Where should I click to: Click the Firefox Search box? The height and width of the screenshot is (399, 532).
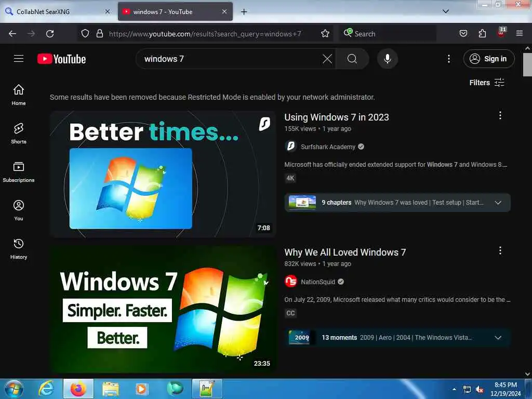(x=388, y=34)
